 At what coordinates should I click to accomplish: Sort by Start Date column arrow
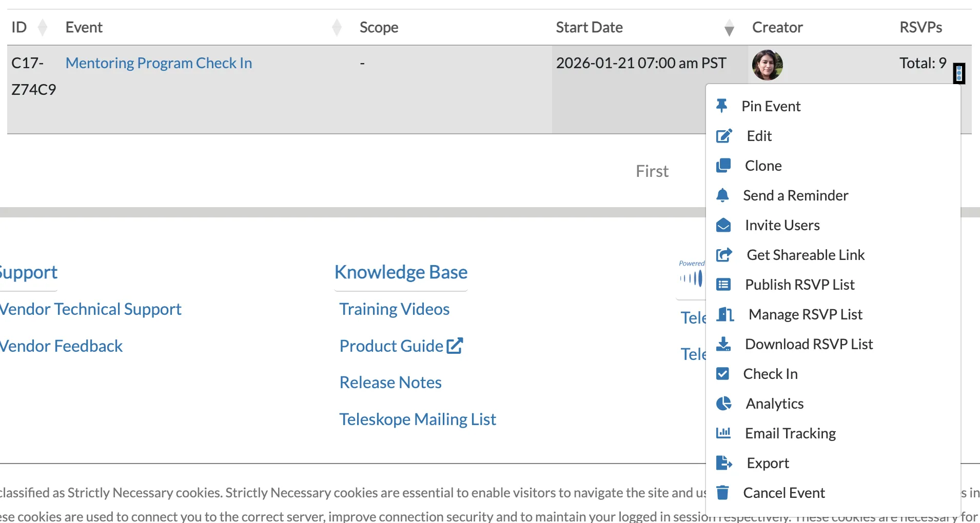coord(729,27)
